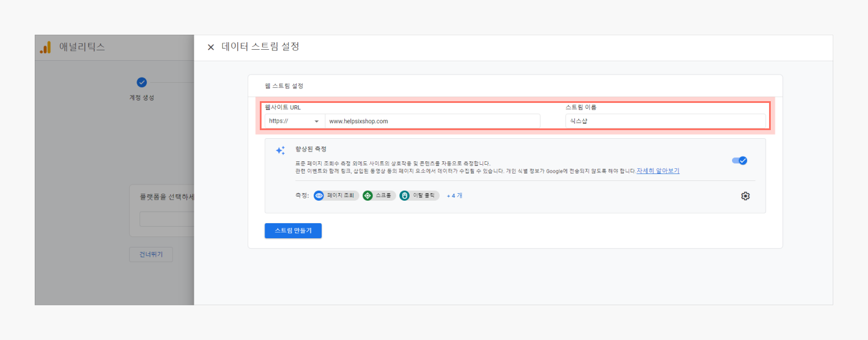Click the Google Analytics logo icon

[x=45, y=47]
